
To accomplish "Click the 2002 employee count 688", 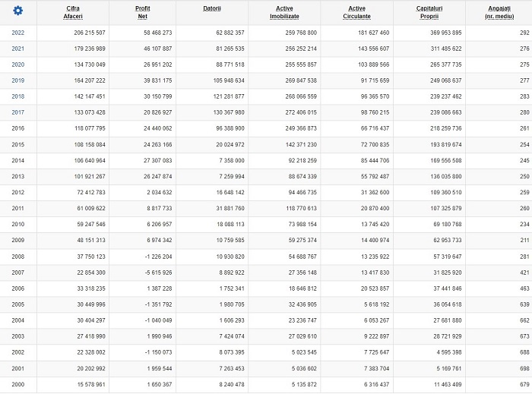I will pos(524,352).
